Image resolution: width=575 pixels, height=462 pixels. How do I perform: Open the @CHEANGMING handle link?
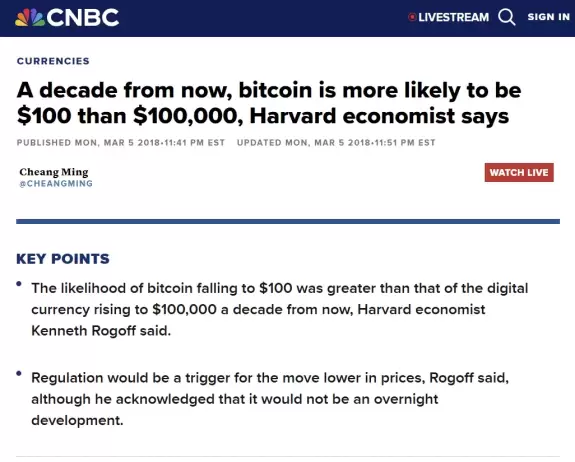(x=56, y=183)
